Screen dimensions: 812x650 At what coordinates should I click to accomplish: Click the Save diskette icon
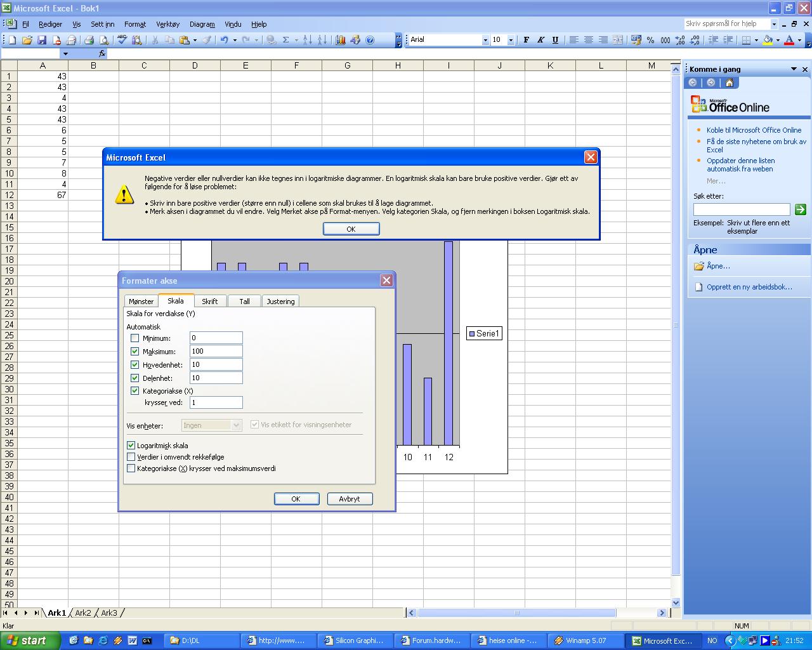coord(42,40)
